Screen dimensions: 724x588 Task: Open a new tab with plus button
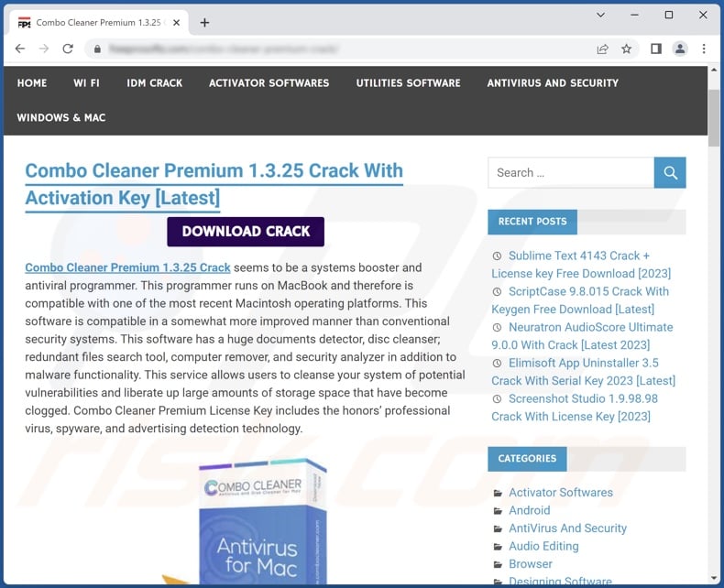(204, 23)
